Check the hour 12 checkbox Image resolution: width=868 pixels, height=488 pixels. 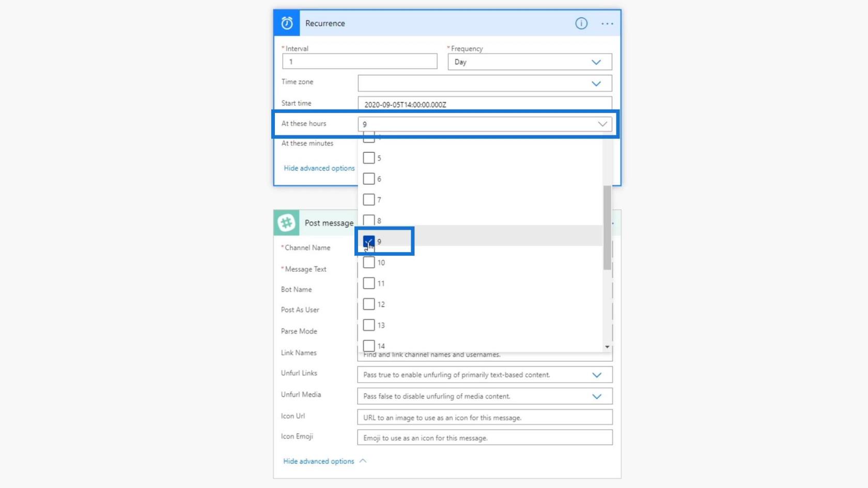[369, 304]
